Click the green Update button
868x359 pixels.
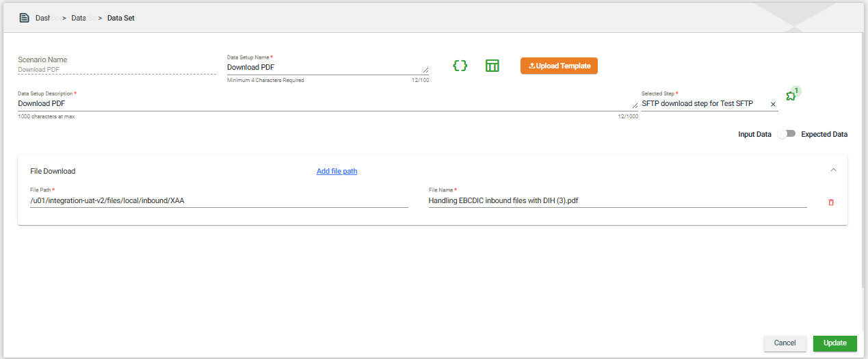834,343
